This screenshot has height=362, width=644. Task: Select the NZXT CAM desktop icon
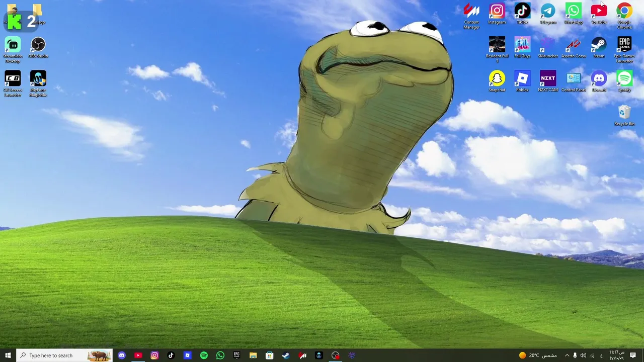[x=548, y=81]
